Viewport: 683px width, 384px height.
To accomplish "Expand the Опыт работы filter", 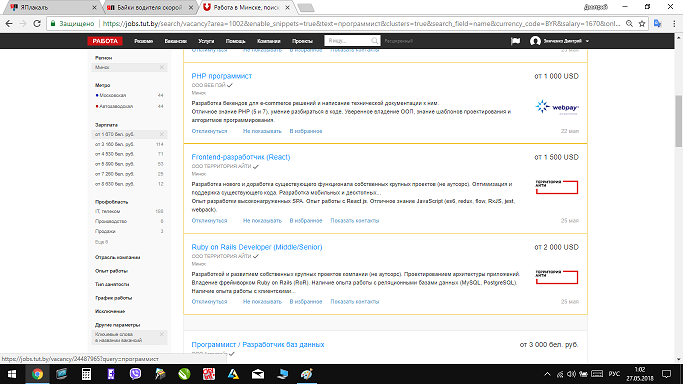I will tap(111, 271).
